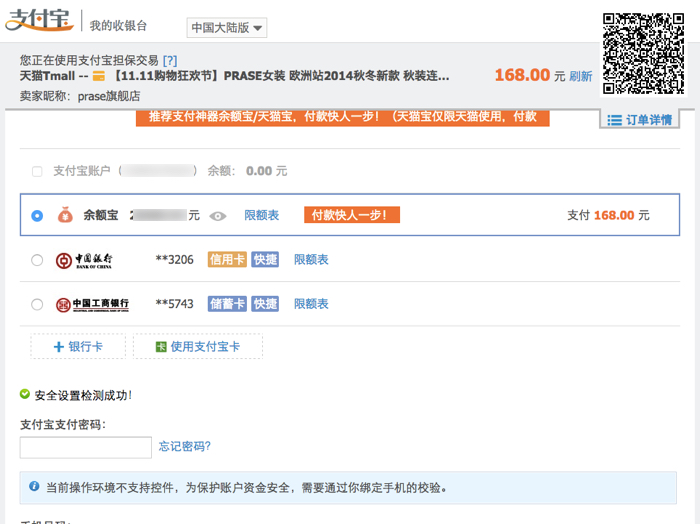Screen dimensions: 700x524
Task: Open 限额表 link for card **5743
Action: (x=311, y=304)
